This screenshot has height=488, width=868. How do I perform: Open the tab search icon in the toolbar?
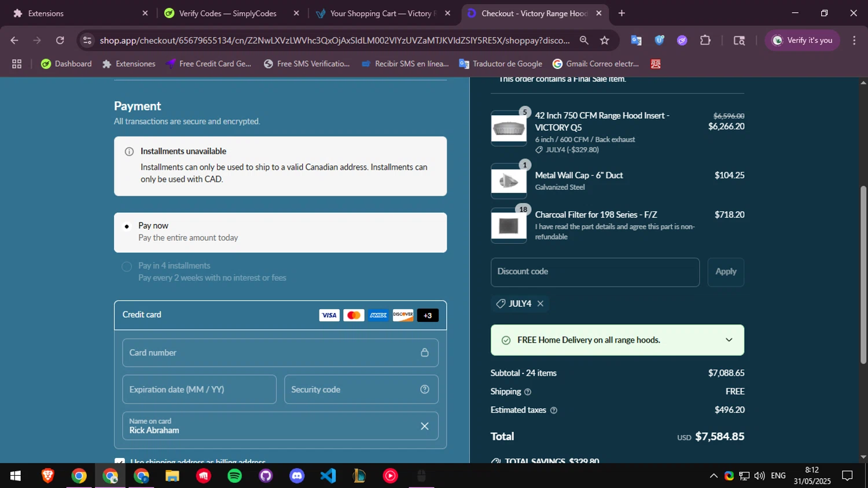[x=739, y=41]
